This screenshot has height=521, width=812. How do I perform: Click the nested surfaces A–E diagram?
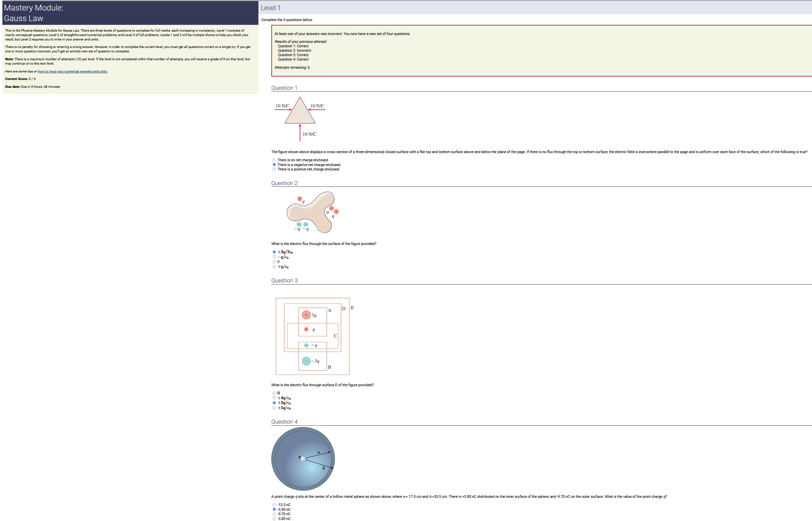point(313,336)
